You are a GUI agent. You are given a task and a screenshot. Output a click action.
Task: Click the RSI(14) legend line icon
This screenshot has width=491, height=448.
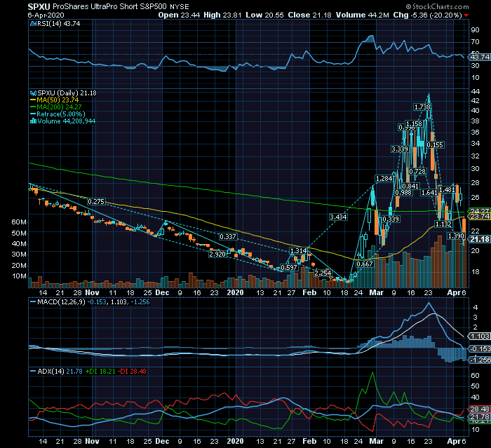pyautogui.click(x=33, y=23)
